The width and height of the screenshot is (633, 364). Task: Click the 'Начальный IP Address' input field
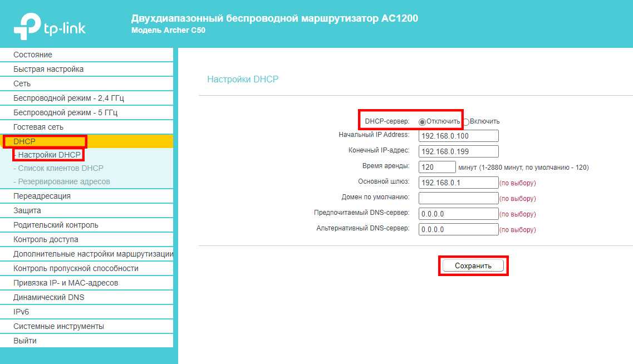pos(458,136)
